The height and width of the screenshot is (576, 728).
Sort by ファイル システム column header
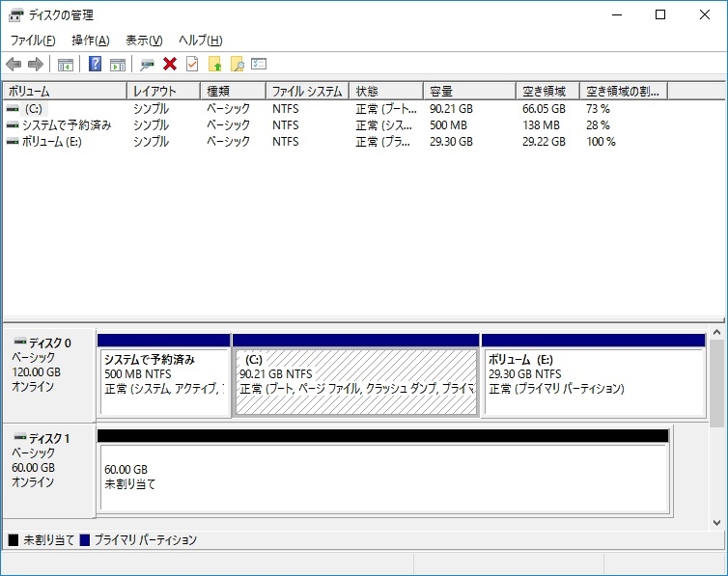click(307, 91)
